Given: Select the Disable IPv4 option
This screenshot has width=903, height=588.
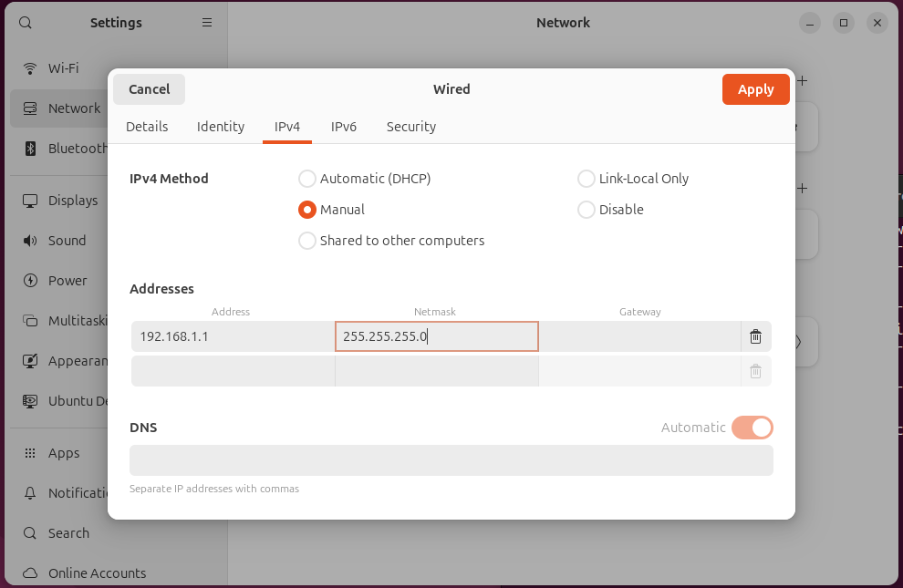Looking at the screenshot, I should coord(586,210).
